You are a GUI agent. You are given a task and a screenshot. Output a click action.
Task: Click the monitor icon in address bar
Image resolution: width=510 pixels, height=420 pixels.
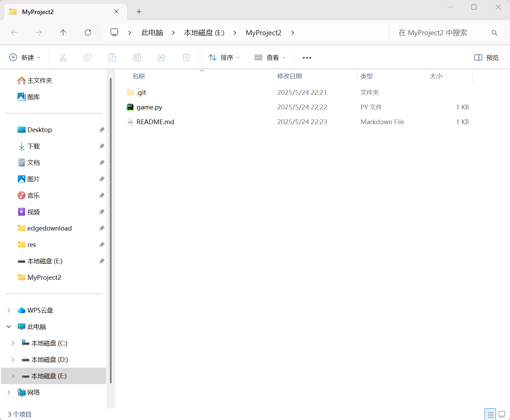pyautogui.click(x=114, y=32)
